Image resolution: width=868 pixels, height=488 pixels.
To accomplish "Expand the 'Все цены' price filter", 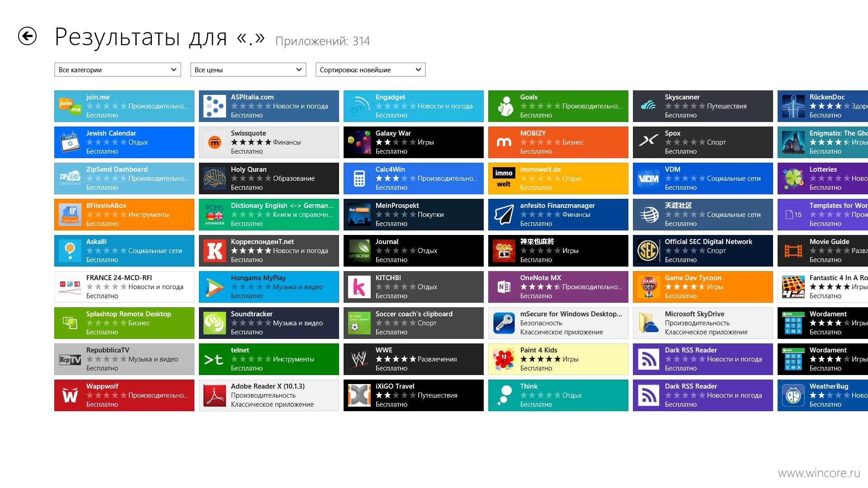I will coord(248,70).
